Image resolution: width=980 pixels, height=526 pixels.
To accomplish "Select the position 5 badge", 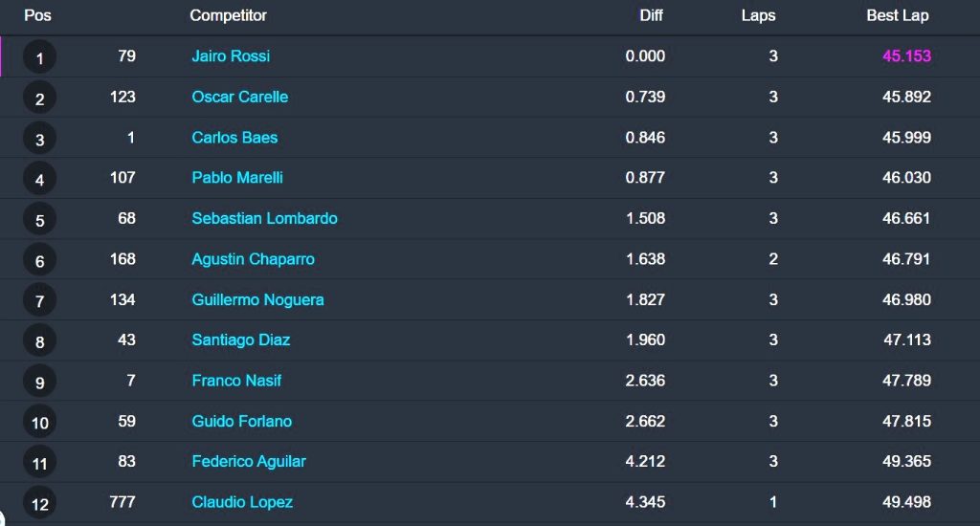I will pos(39,219).
